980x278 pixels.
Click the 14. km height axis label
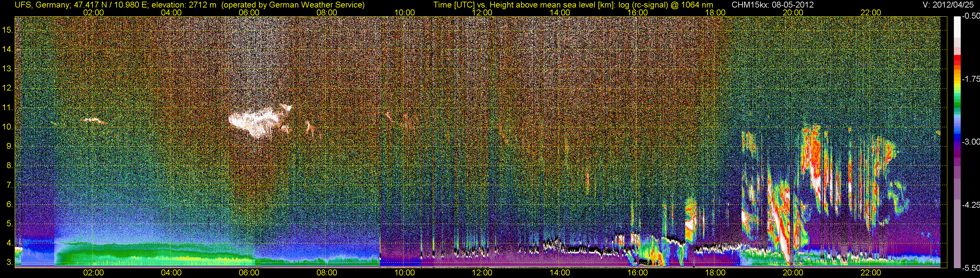8,49
